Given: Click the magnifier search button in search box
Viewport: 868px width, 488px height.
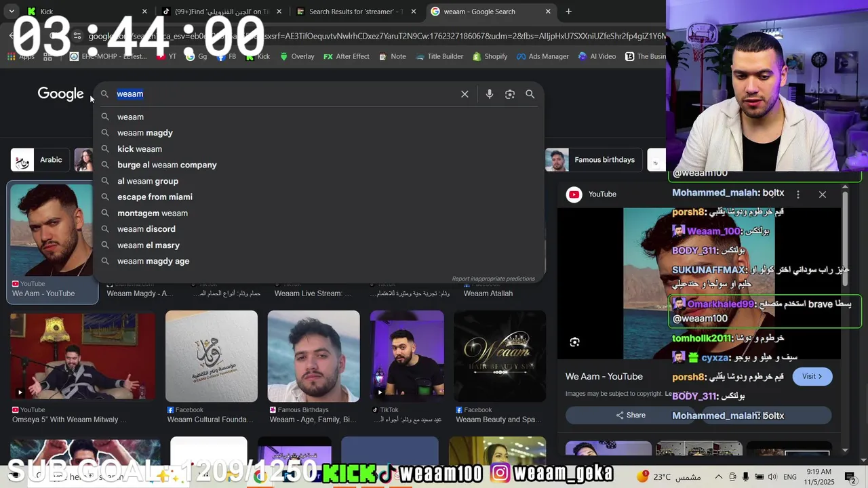Looking at the screenshot, I should [530, 94].
